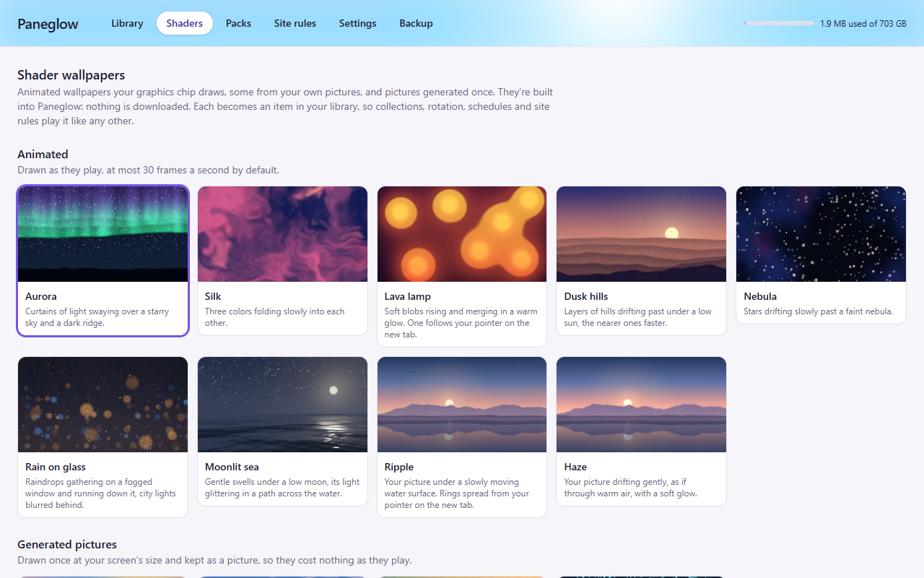Click the Silk card title
Screen dimensions: 924x578
coord(213,296)
